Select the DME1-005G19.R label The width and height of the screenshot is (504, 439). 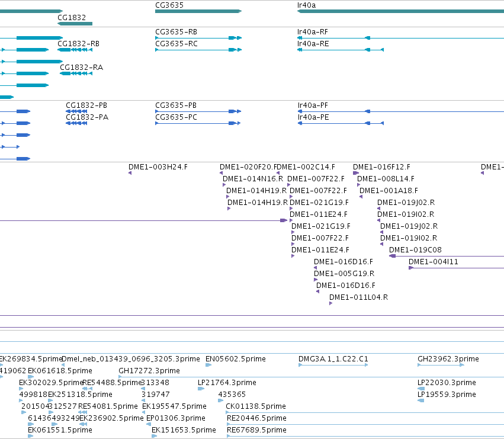[344, 274]
